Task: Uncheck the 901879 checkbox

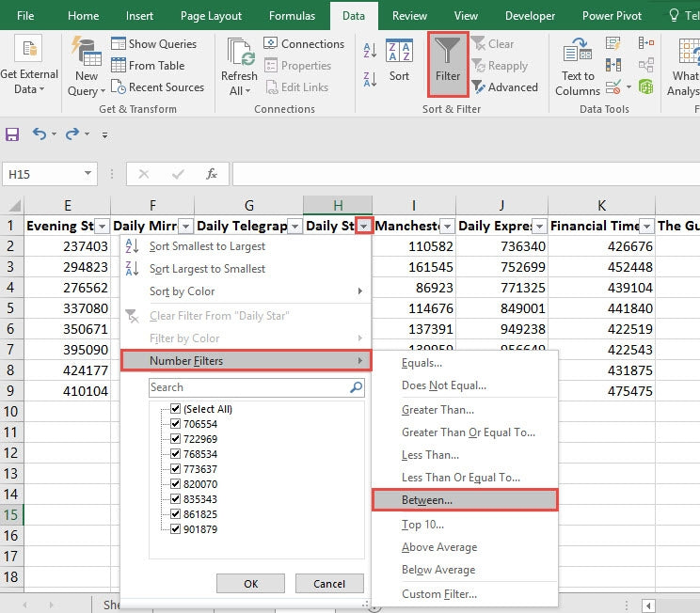Action: [175, 529]
